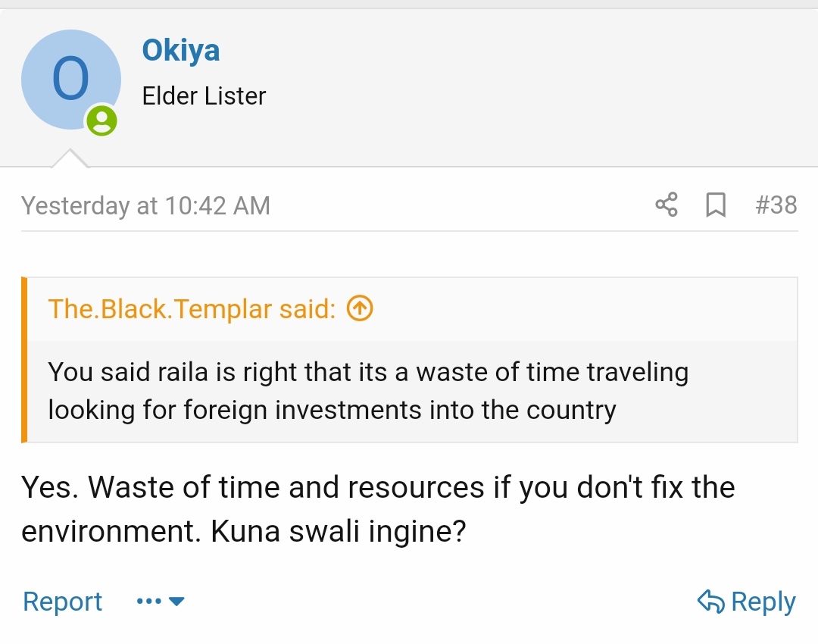Jump to quoted post via up-arrow icon
The height and width of the screenshot is (644, 818).
[360, 309]
